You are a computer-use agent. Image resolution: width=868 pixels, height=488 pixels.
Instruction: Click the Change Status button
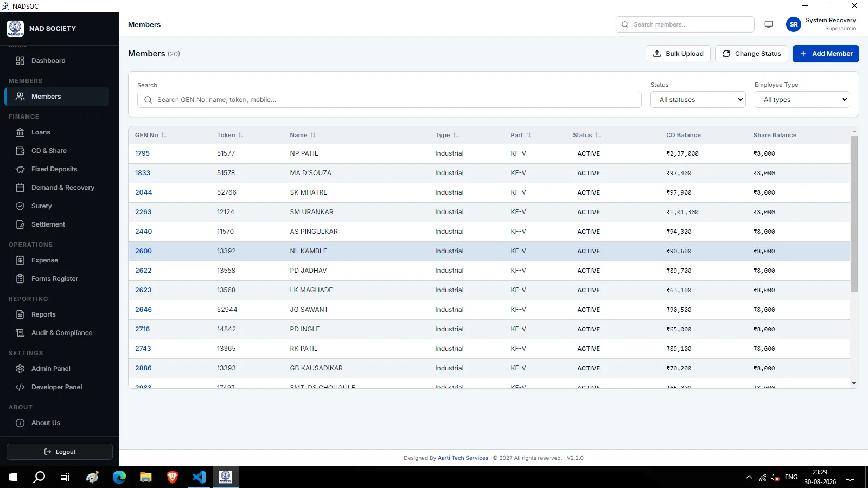click(x=751, y=54)
